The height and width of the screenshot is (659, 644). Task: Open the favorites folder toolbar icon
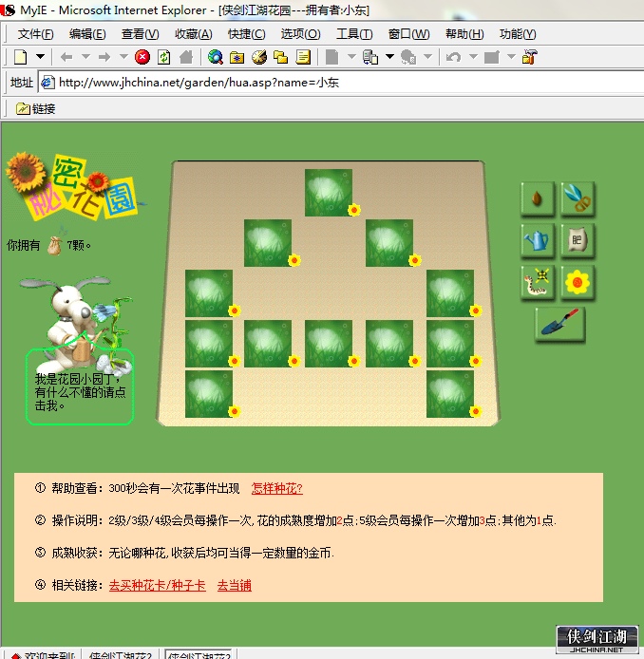[x=237, y=57]
